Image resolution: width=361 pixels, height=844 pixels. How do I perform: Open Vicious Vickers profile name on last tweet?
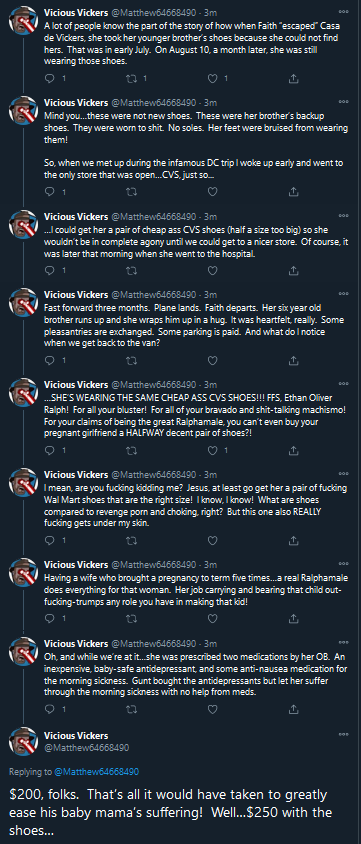click(x=76, y=735)
